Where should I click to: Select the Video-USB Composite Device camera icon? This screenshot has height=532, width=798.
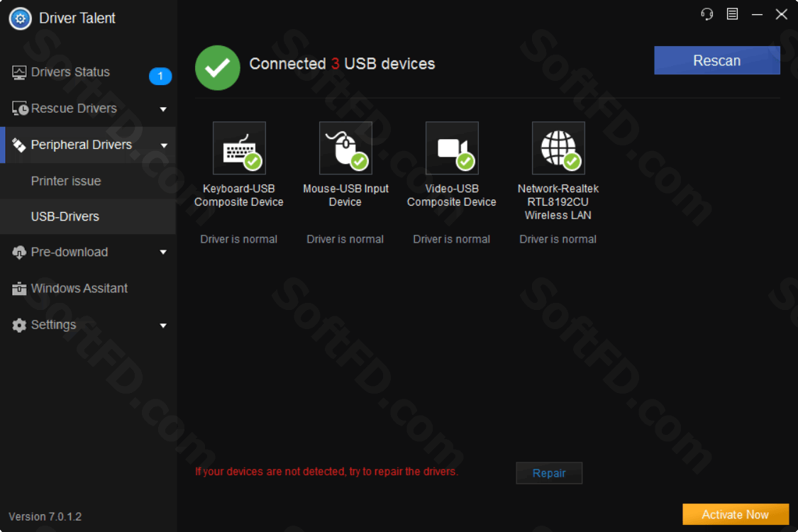pos(452,148)
